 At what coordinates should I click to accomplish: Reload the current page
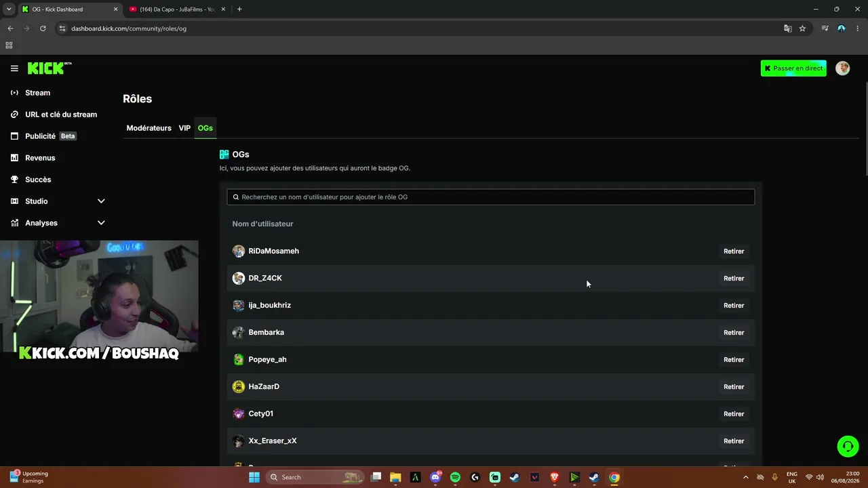[x=43, y=28]
